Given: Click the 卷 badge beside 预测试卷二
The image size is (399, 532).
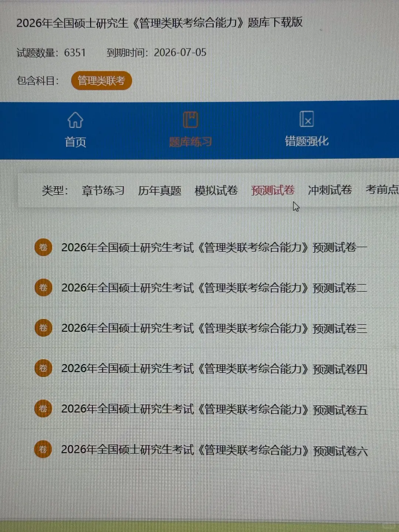Looking at the screenshot, I should 43,287.
